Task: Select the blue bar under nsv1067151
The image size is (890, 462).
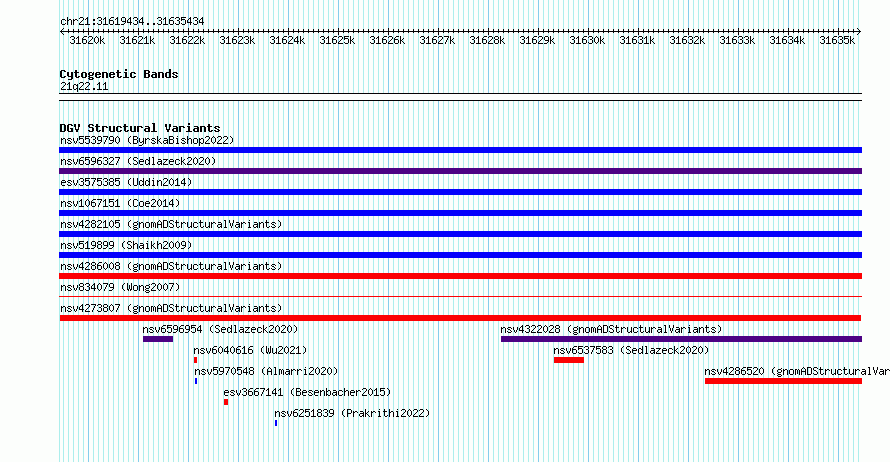Action: pos(460,213)
